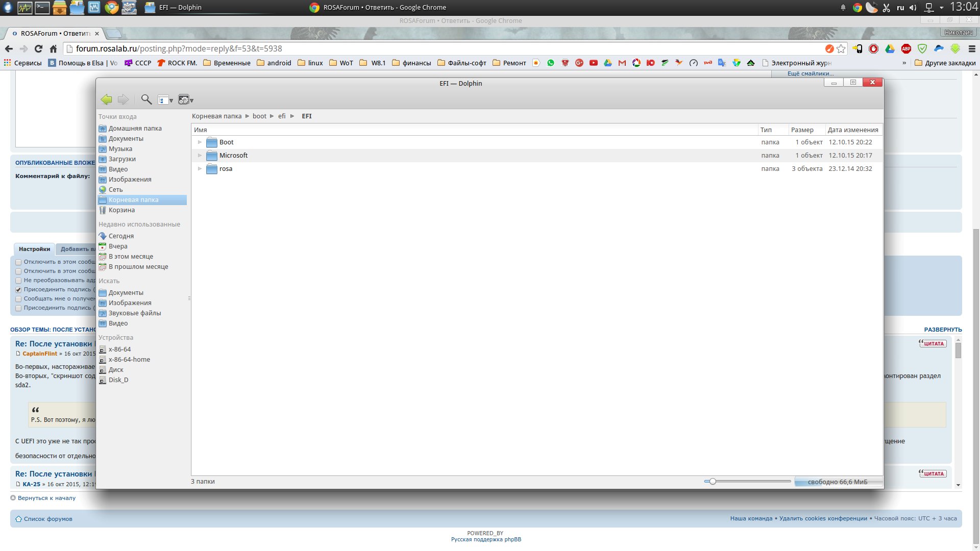The width and height of the screenshot is (980, 551).
Task: Open Disk_D device
Action: (x=118, y=380)
